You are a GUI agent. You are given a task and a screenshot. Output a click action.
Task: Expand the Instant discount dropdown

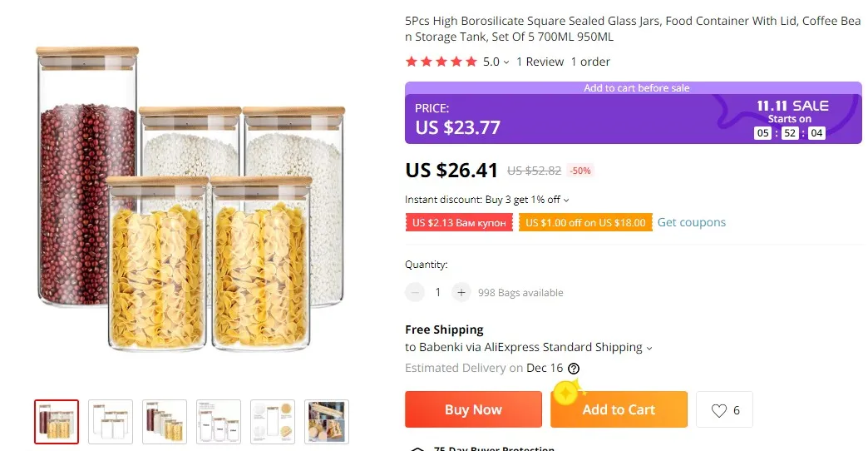[x=566, y=200]
